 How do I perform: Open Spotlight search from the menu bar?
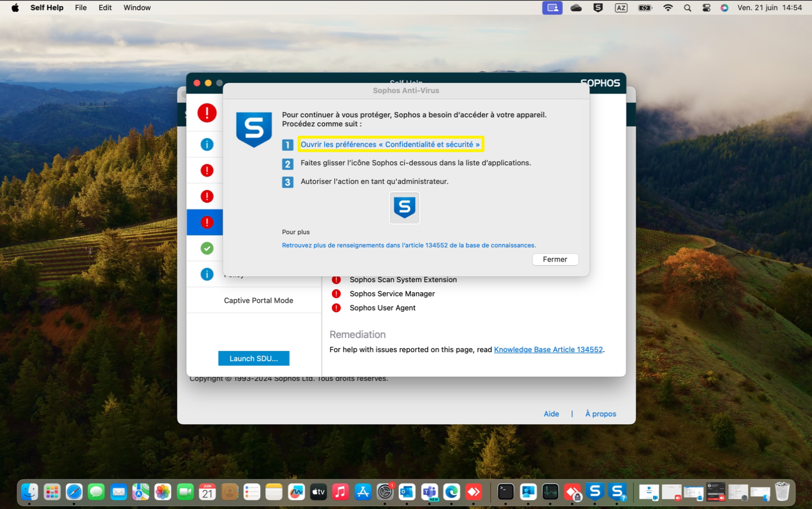pos(687,8)
